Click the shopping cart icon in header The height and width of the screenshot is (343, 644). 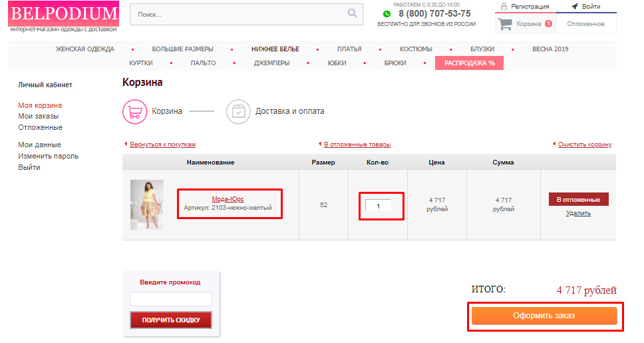[x=506, y=24]
